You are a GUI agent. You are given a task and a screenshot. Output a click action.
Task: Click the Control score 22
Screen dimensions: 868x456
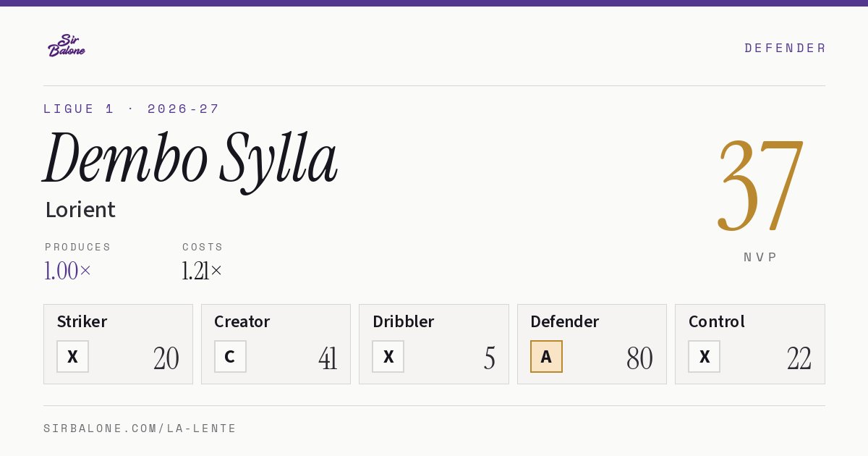click(x=799, y=358)
